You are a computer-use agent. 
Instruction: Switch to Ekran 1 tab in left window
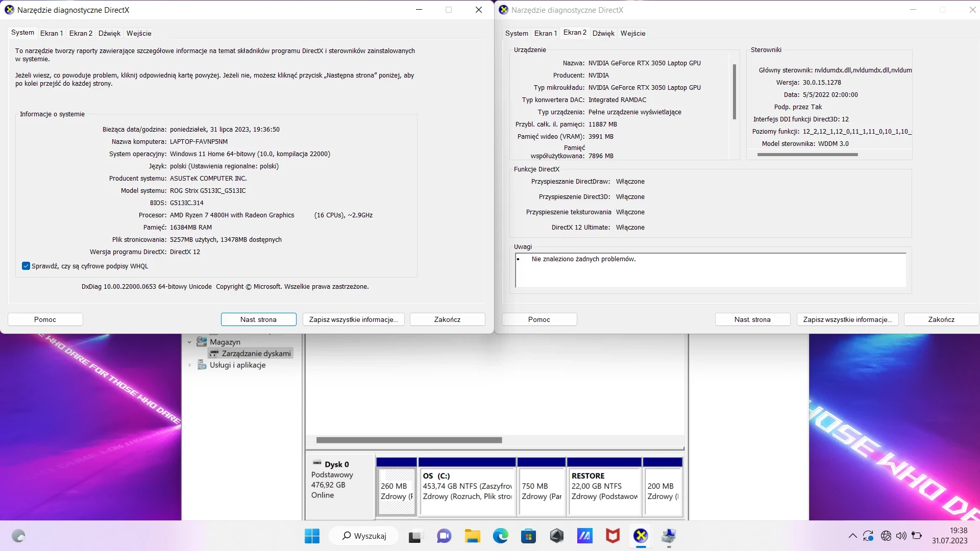[x=52, y=33]
